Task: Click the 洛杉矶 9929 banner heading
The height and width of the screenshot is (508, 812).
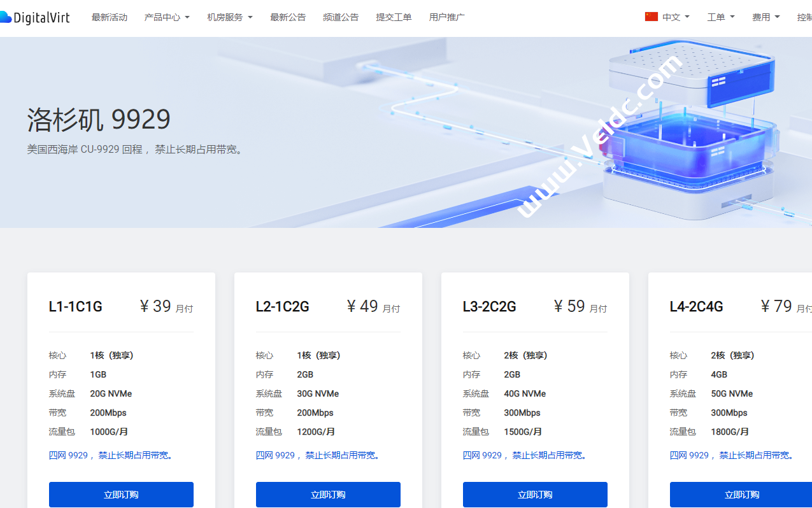Action: [x=97, y=119]
